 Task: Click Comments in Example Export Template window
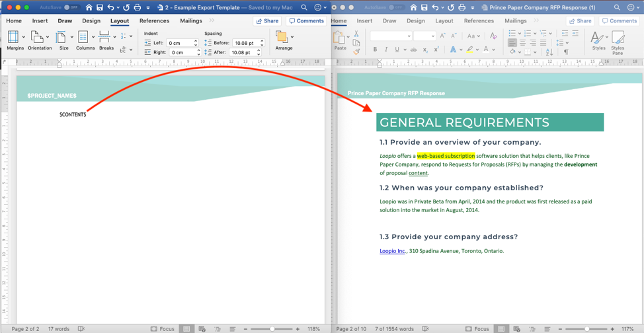pyautogui.click(x=306, y=21)
